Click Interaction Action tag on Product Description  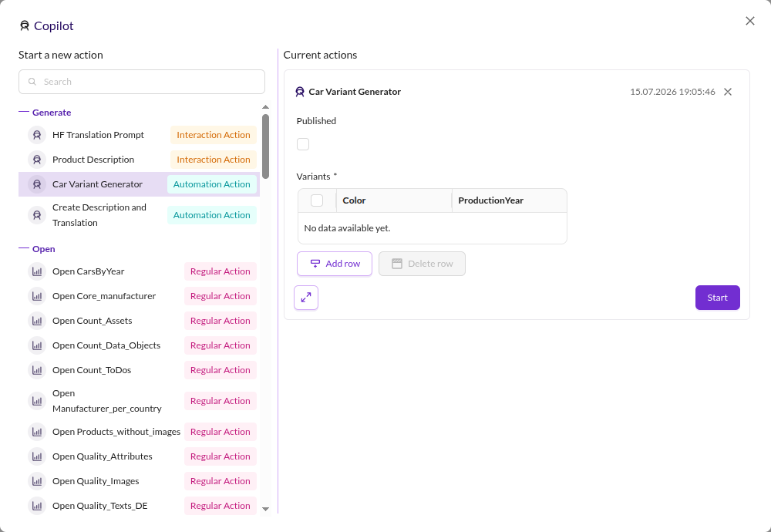point(214,160)
